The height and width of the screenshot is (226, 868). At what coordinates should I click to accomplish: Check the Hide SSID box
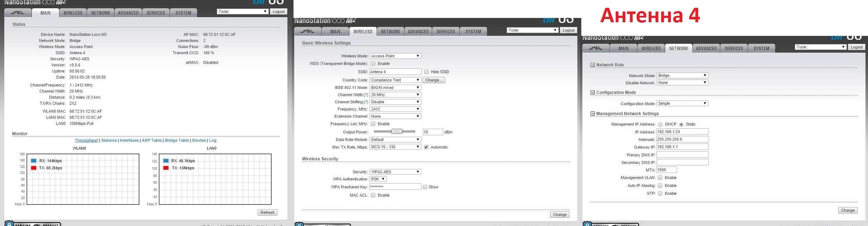point(426,72)
